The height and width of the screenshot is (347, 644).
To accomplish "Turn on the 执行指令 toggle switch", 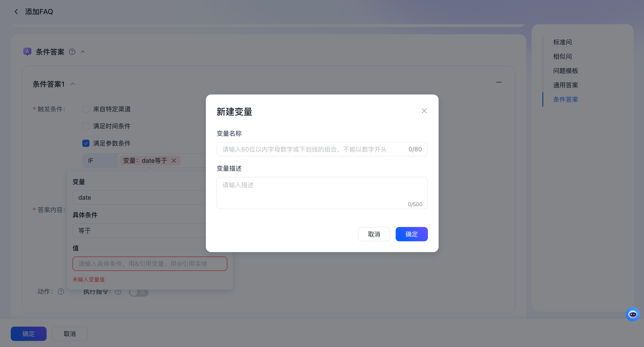I will tap(139, 292).
